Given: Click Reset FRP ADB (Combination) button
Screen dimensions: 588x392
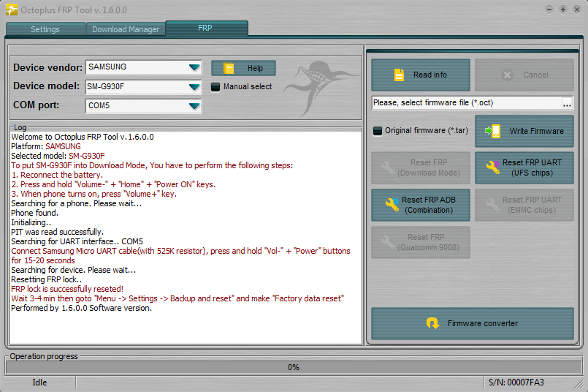Looking at the screenshot, I should point(421,205).
